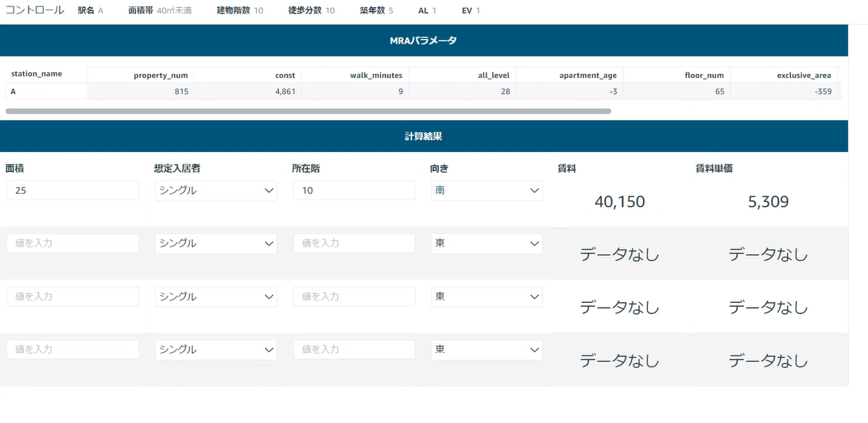This screenshot has width=868, height=423.
Task: Click the 所在階 field containing 10
Action: click(x=355, y=191)
